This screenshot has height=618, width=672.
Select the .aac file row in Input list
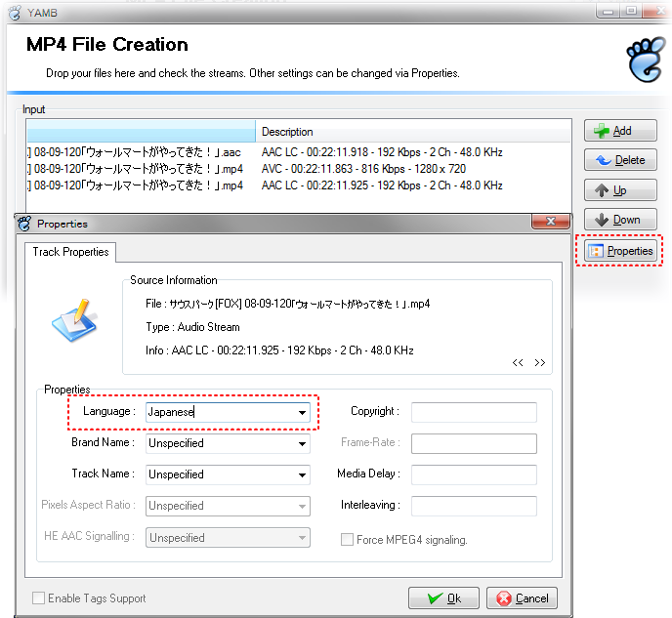299,152
